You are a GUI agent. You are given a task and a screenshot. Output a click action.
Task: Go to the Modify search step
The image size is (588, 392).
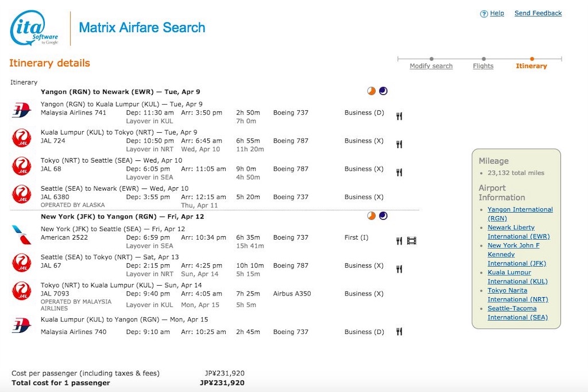(431, 66)
